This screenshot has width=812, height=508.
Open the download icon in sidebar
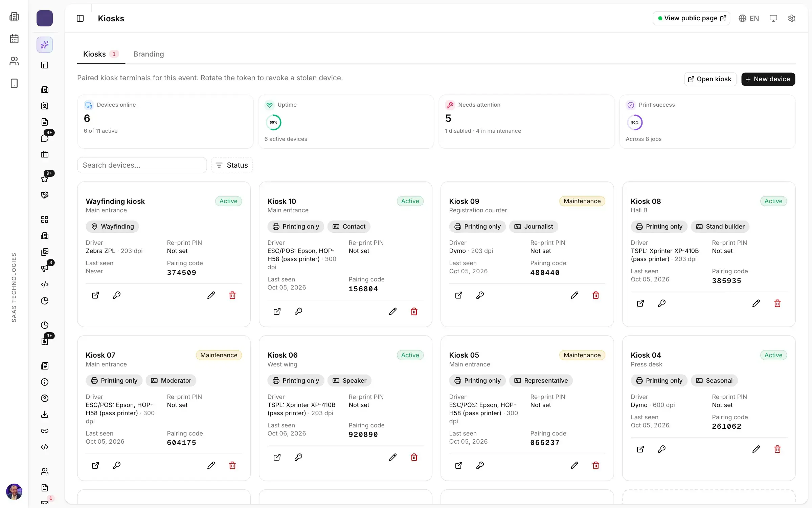click(45, 415)
